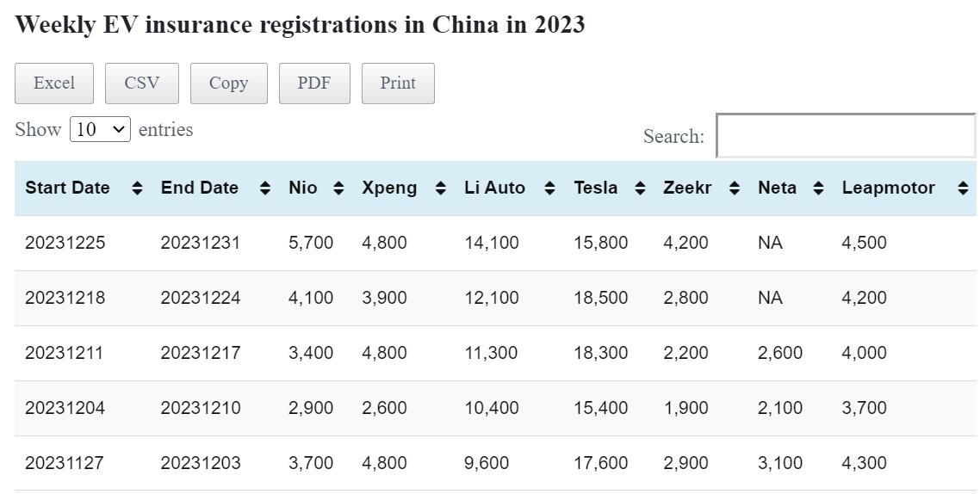Click the Xpeng column sort arrows

(x=441, y=188)
